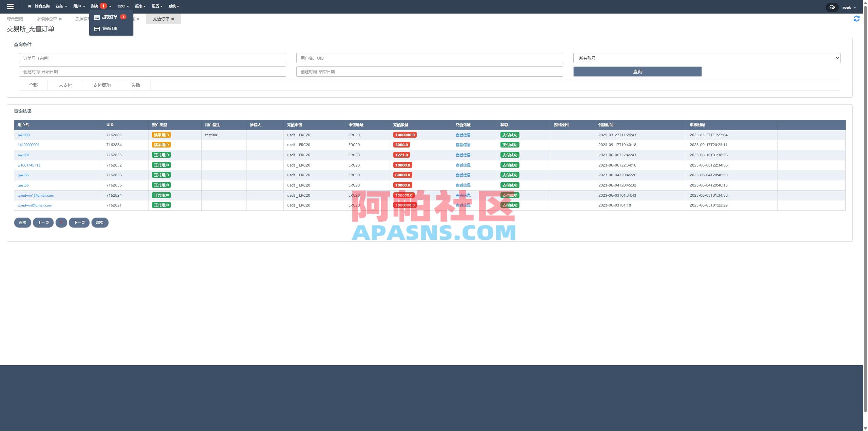Image resolution: width=868 pixels, height=431 pixels.
Task: Select the 未支付 status filter
Action: click(x=64, y=85)
